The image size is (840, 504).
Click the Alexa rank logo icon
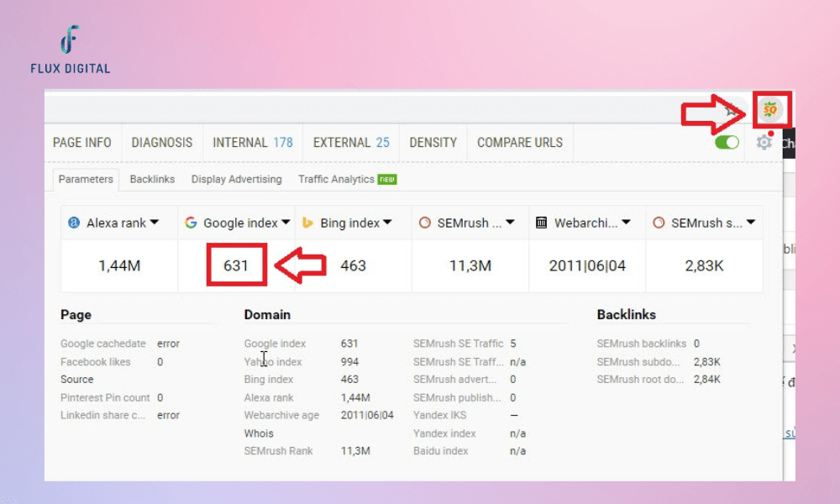[74, 223]
